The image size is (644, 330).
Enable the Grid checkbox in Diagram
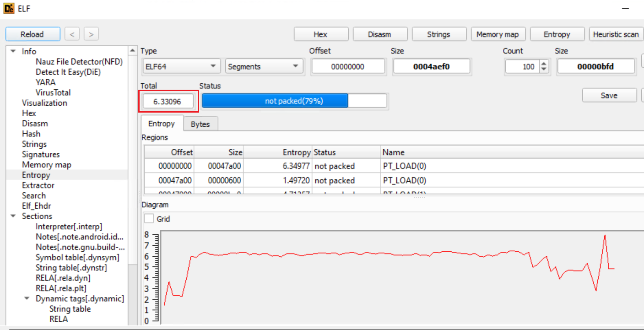[149, 219]
